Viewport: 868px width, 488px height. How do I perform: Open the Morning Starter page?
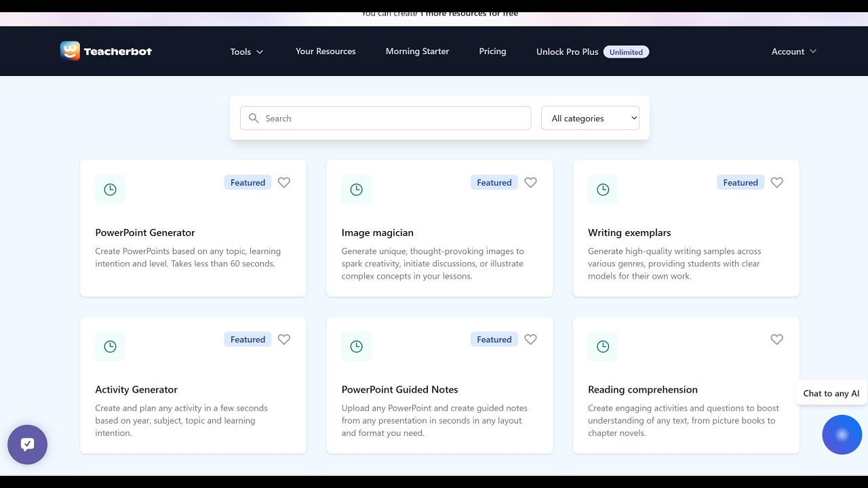tap(417, 52)
